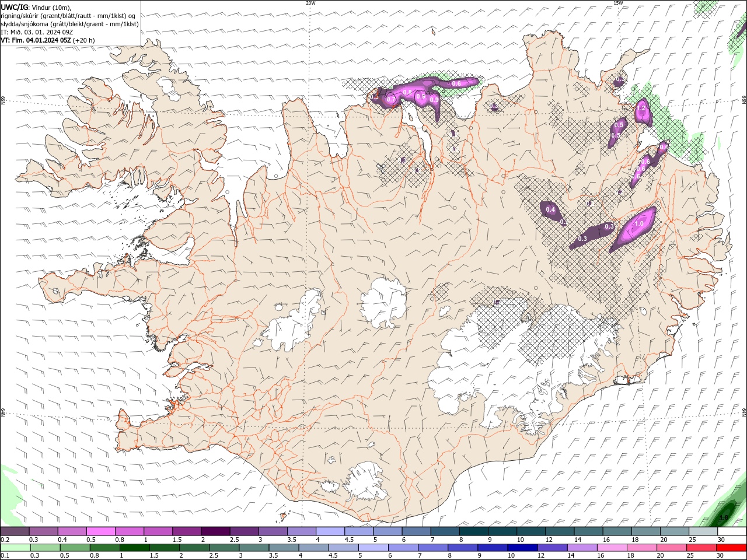Select the lower violet swatch labeled 14

[x=582, y=548]
